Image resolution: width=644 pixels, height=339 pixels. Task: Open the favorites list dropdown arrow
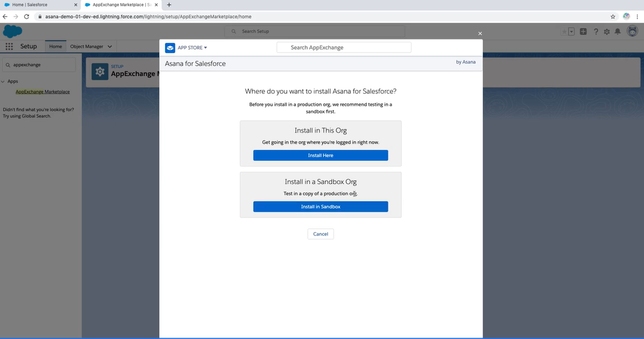pyautogui.click(x=571, y=32)
